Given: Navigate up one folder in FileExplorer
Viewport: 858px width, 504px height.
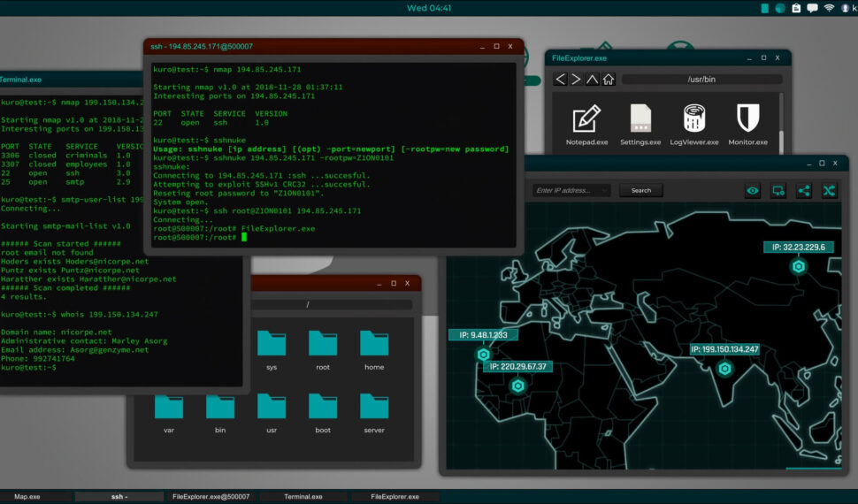Looking at the screenshot, I should [x=592, y=80].
